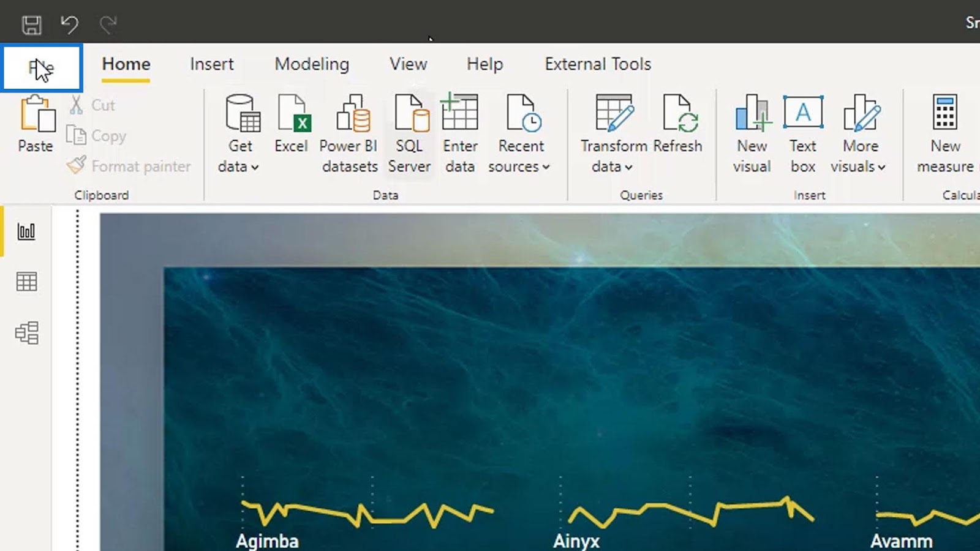The height and width of the screenshot is (551, 980).
Task: Import data from Excel
Action: pyautogui.click(x=292, y=124)
